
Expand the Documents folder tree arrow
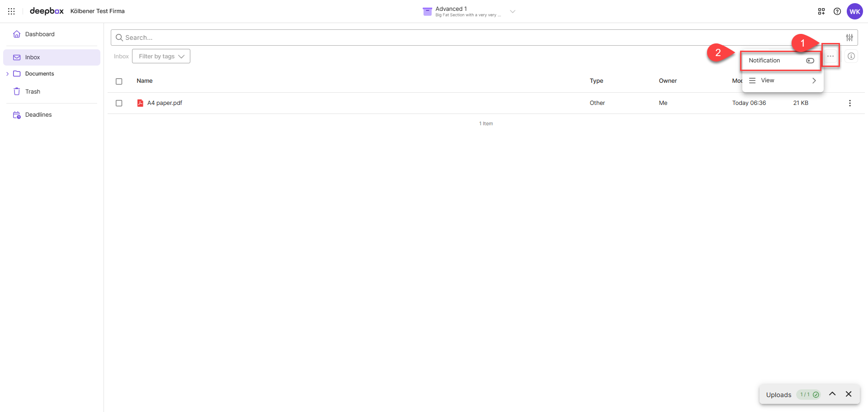pos(7,74)
